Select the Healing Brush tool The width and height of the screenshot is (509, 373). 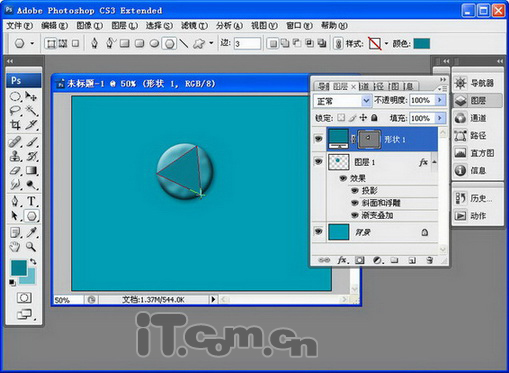click(15, 142)
